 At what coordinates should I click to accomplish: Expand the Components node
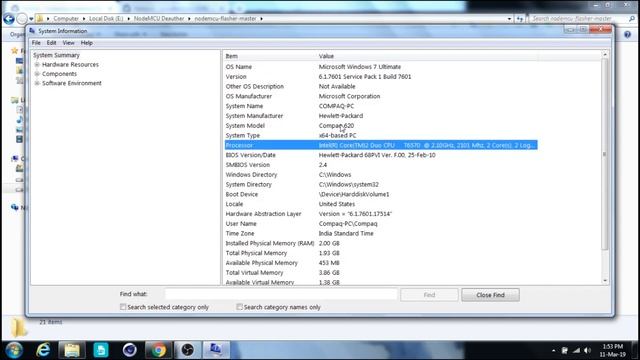[37, 74]
